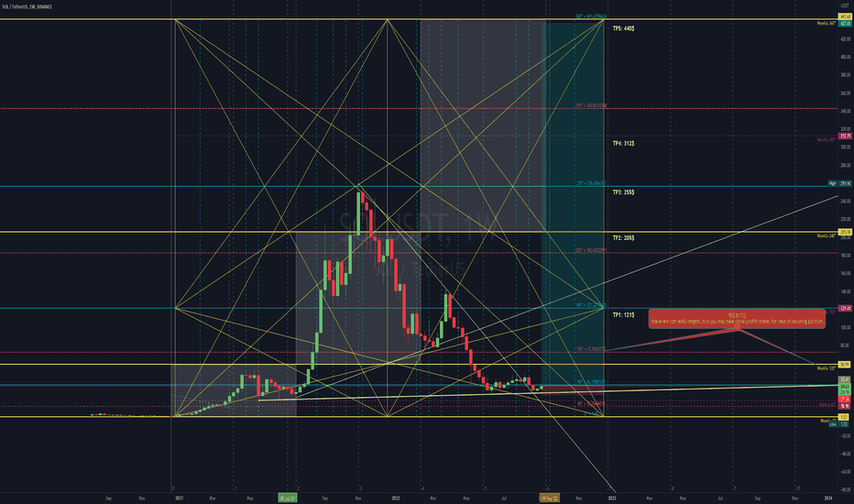This screenshot has width=854, height=504.
Task: Select the TP5: 440$ label
Action: [623, 28]
